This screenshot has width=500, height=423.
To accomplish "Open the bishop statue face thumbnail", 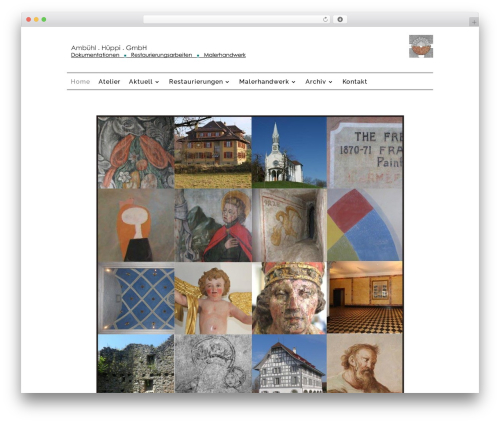I will (289, 298).
